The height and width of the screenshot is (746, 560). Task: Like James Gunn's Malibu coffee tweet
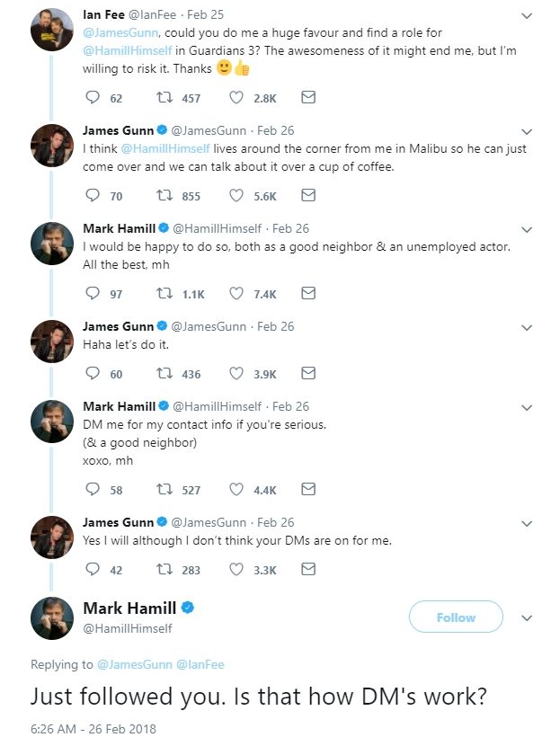coord(237,195)
